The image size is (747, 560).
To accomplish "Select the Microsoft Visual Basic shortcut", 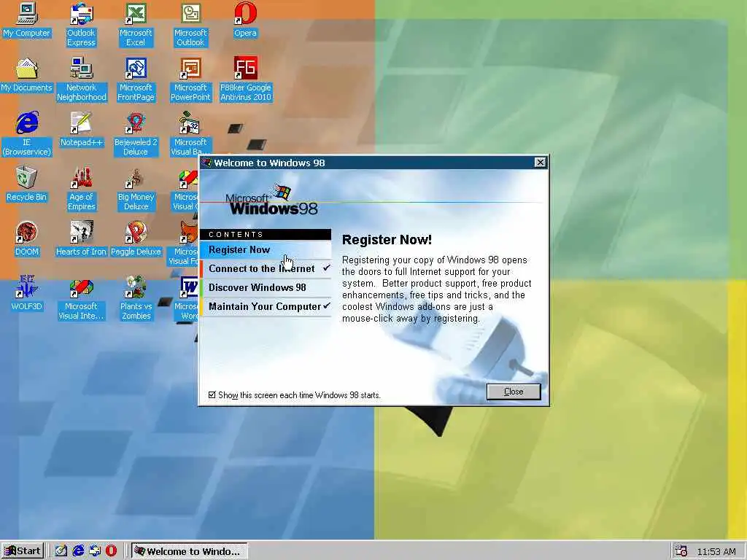I will click(190, 134).
